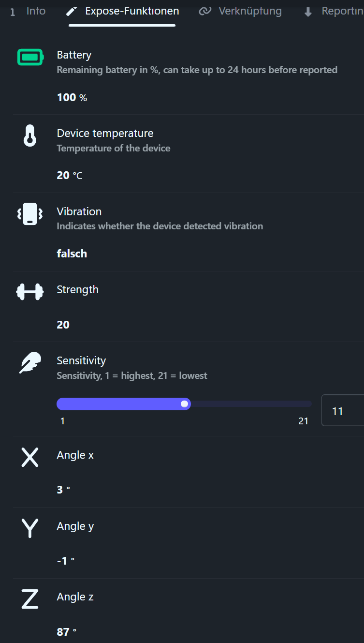The width and height of the screenshot is (364, 643).
Task: Click the link icon beside Verknüpfung
Action: [x=205, y=11]
